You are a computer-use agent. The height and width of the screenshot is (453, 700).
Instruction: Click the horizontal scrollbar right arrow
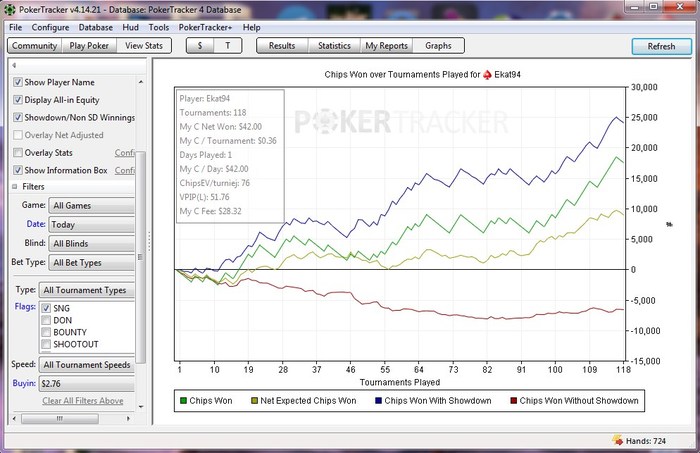click(x=129, y=419)
